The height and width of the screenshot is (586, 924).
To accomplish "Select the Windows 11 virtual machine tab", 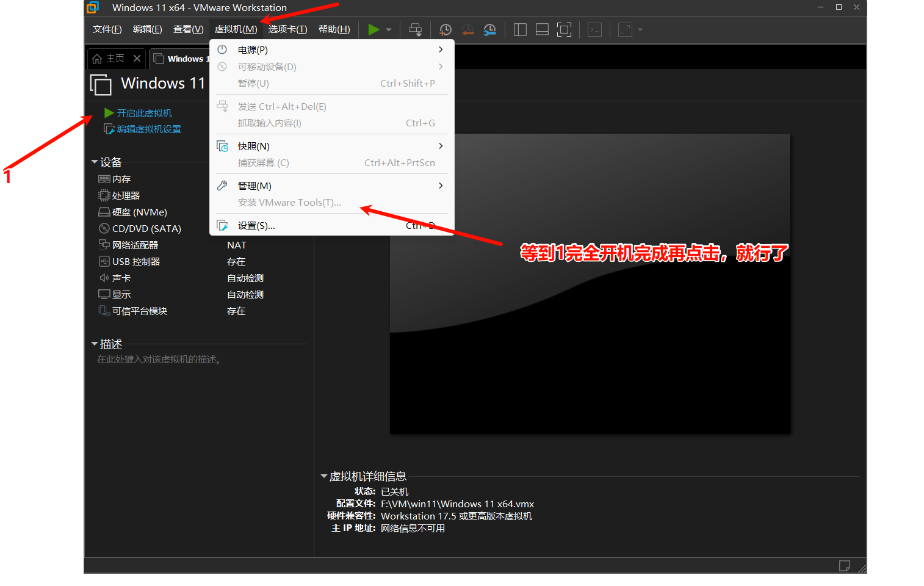I will coord(181,59).
